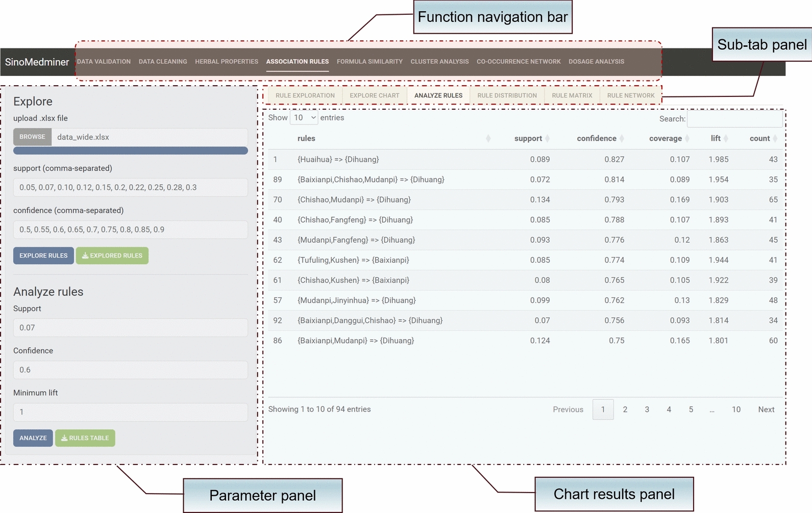Screen dimensions: 812x513
Task: Focus the uploaded file name field
Action: (150, 137)
